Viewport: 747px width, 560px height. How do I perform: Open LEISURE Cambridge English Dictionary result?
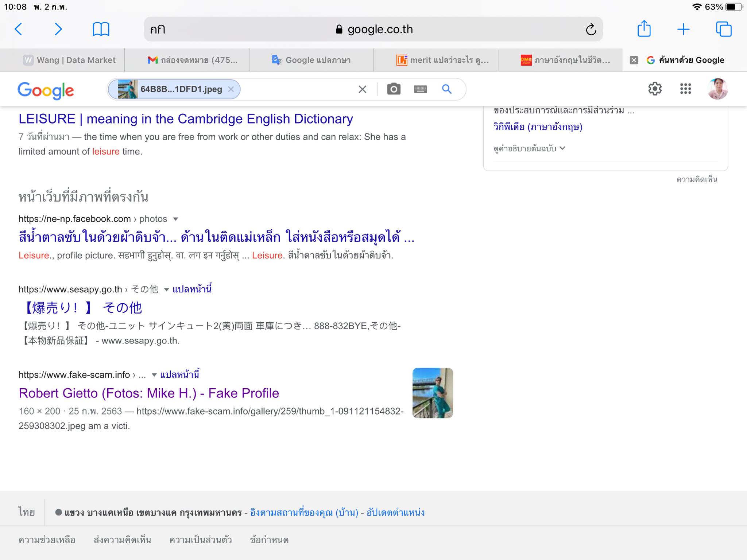pos(186,119)
